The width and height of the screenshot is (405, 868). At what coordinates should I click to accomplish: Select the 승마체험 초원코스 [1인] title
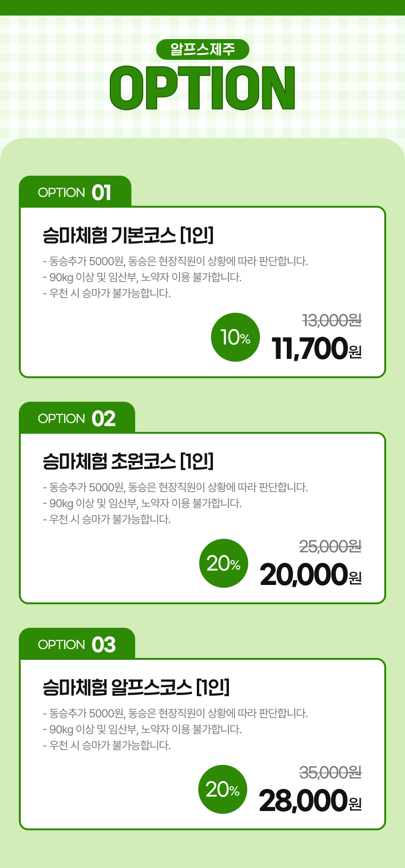pyautogui.click(x=128, y=461)
